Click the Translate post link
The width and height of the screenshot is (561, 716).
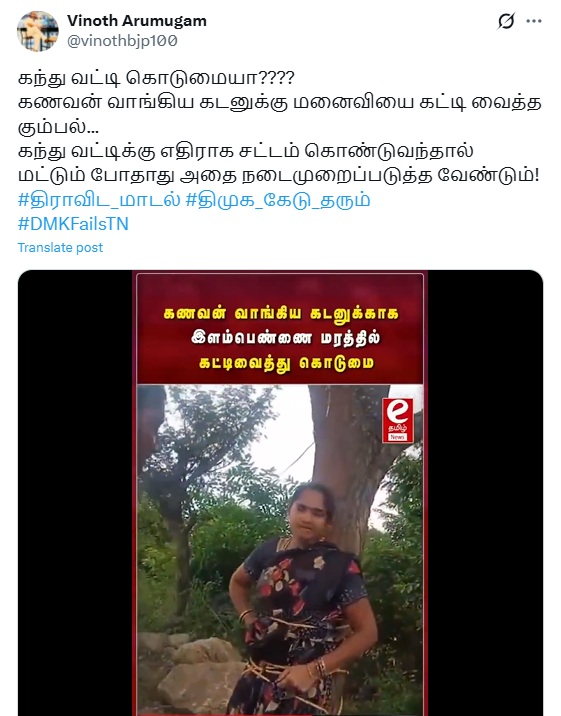point(60,247)
